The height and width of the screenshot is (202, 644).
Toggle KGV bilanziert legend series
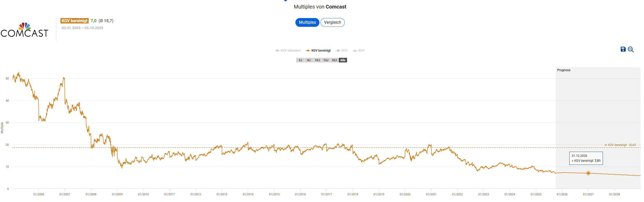point(288,51)
